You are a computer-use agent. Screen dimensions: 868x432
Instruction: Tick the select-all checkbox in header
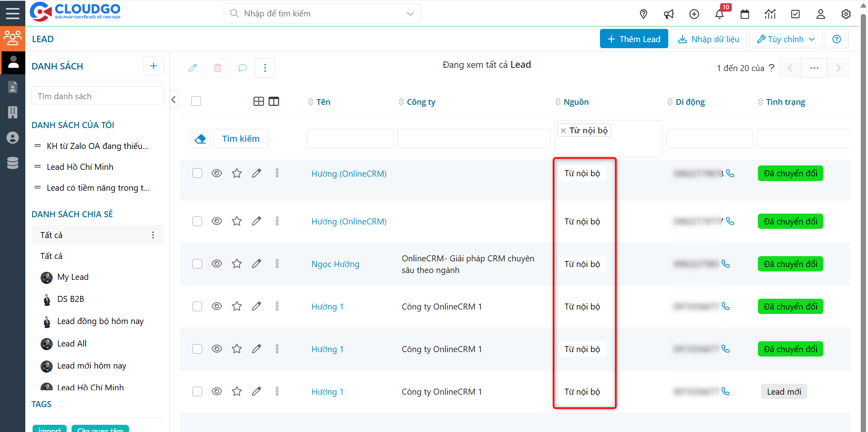tap(196, 101)
